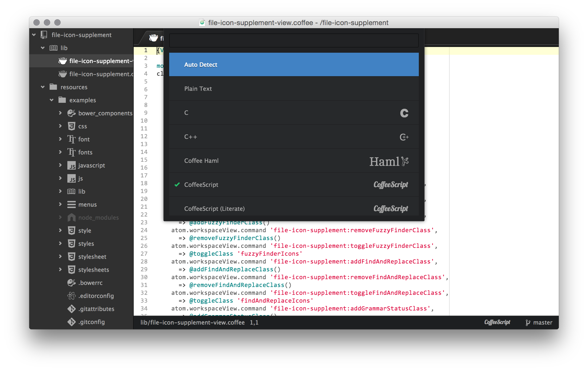
Task: Pick CoffeeScript (Literate) grammar entry
Action: 214,208
